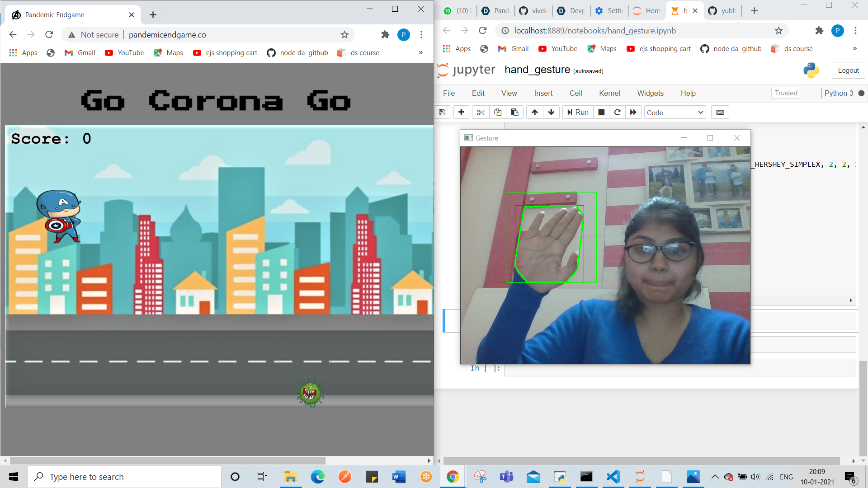The height and width of the screenshot is (488, 868).
Task: Restart the kernel using circular arrow
Action: [617, 113]
